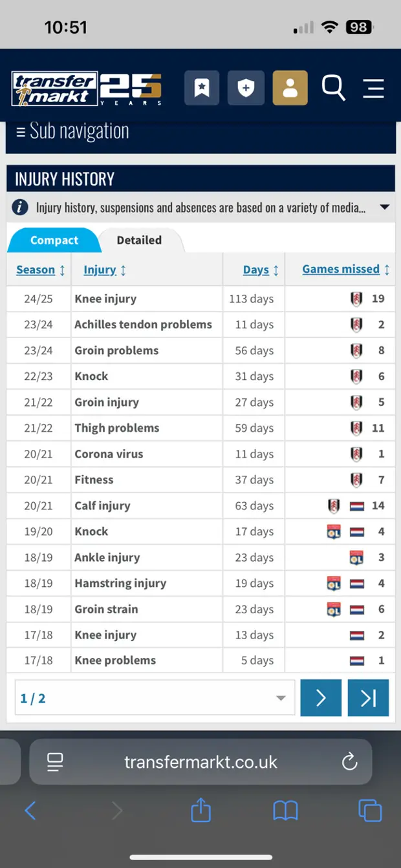Open the gold user profile icon

tap(290, 88)
